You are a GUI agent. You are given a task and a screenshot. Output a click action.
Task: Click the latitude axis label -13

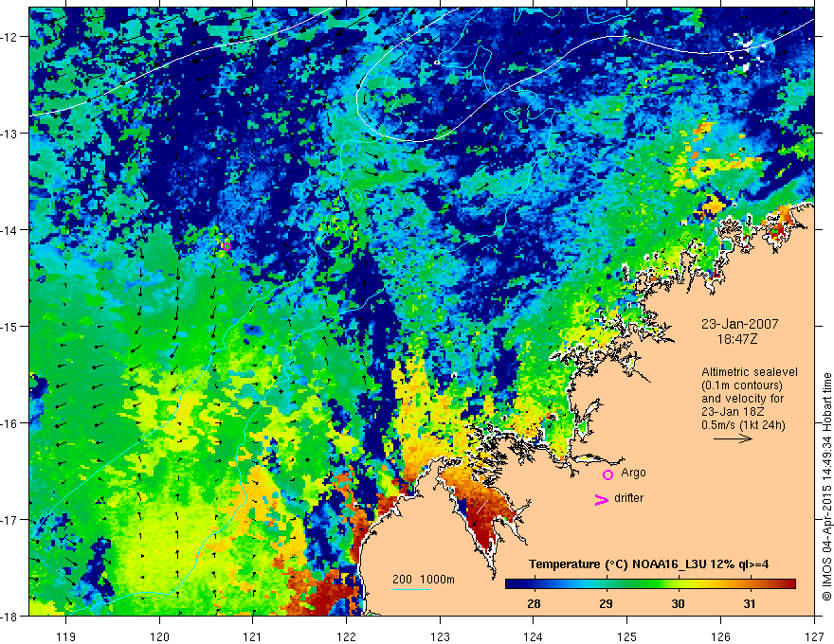[9, 134]
